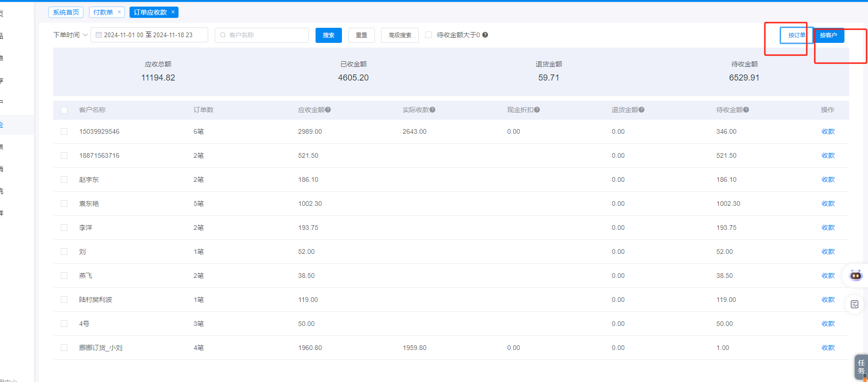
Task: Toggle the select-all checkbox in table header
Action: (64, 110)
